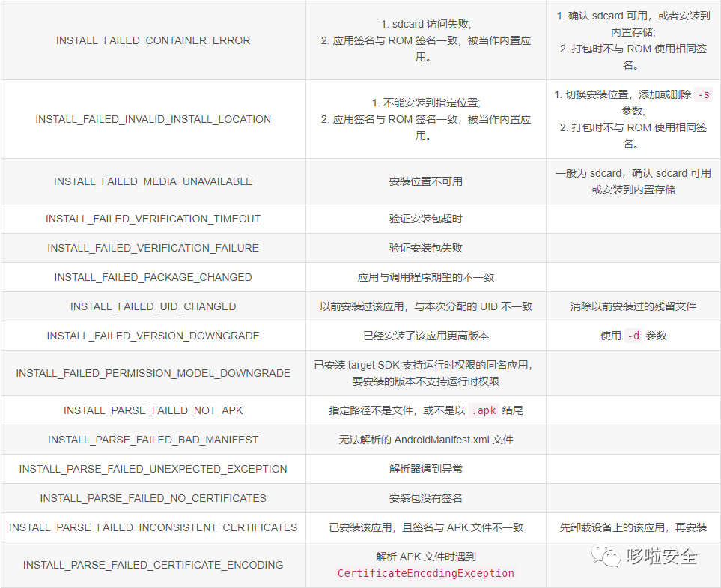The height and width of the screenshot is (588, 721).
Task: Select INSTALL_FAILED_PERMISSION_MODEL_DOWNGRADE cell
Action: pos(153,373)
